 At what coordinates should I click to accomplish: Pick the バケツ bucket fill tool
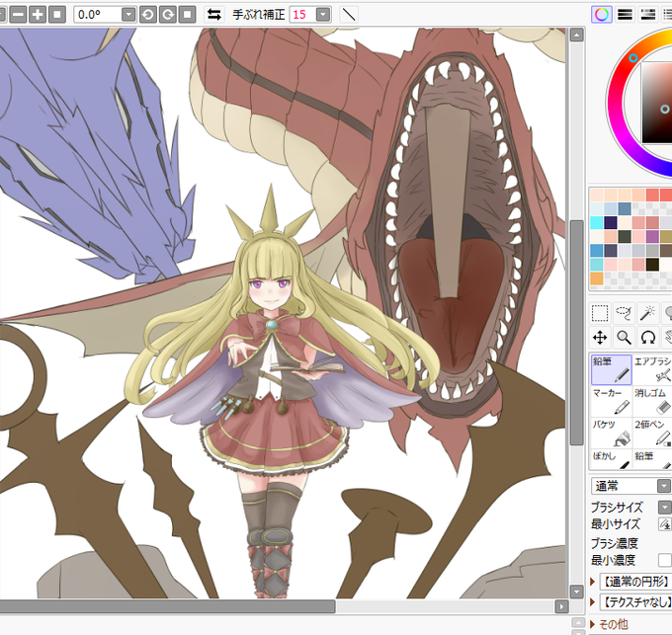611,433
